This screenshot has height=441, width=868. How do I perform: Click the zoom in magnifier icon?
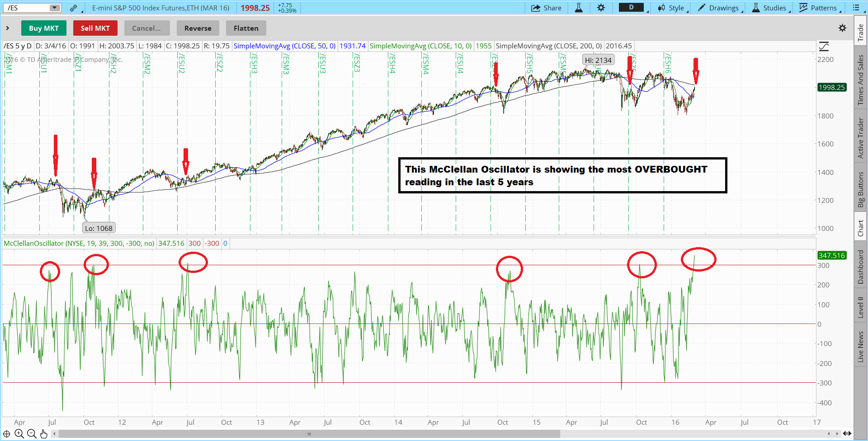point(19,434)
